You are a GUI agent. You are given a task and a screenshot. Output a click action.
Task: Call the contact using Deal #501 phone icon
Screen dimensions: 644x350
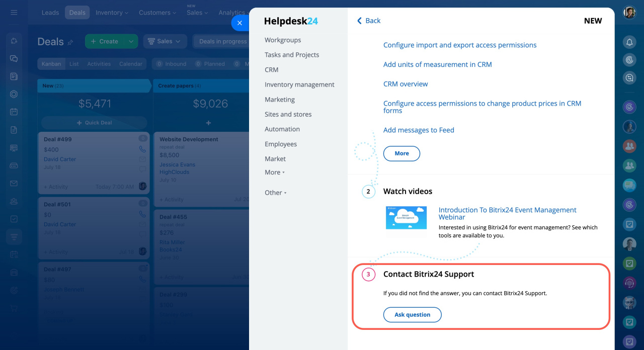[142, 214]
